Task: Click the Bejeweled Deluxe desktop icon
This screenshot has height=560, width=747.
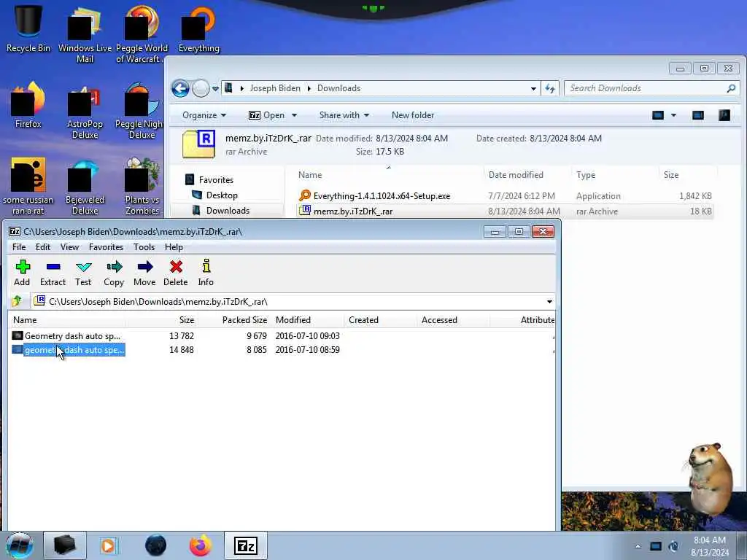Action: click(85, 186)
